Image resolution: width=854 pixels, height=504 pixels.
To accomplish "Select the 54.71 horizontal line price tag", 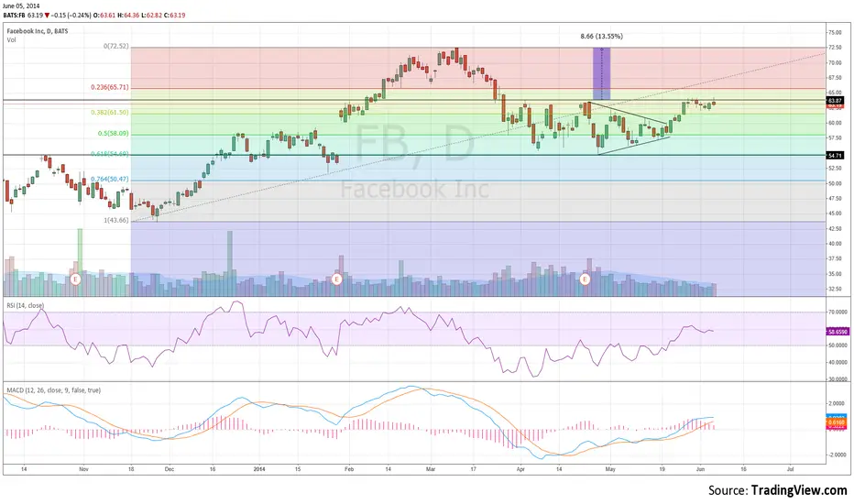I will (x=835, y=156).
